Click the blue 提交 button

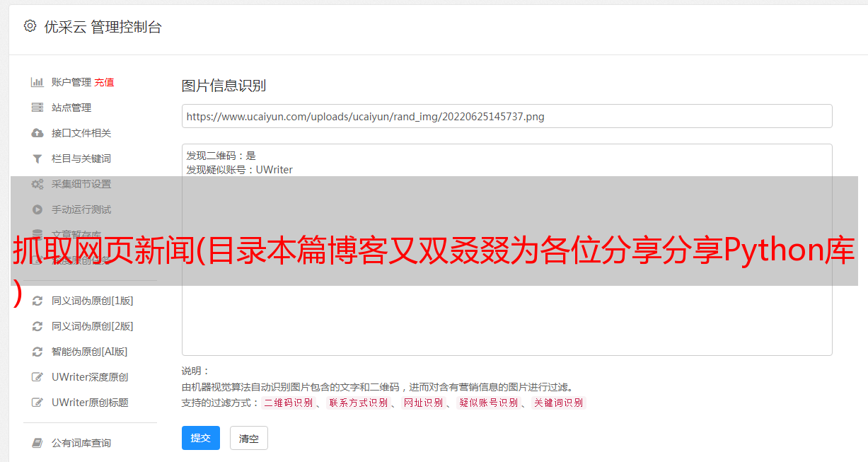(201, 438)
